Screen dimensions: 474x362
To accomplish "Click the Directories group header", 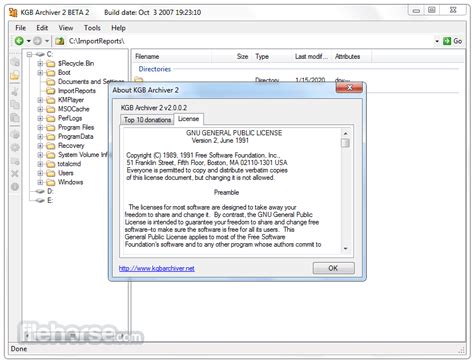I will point(155,69).
